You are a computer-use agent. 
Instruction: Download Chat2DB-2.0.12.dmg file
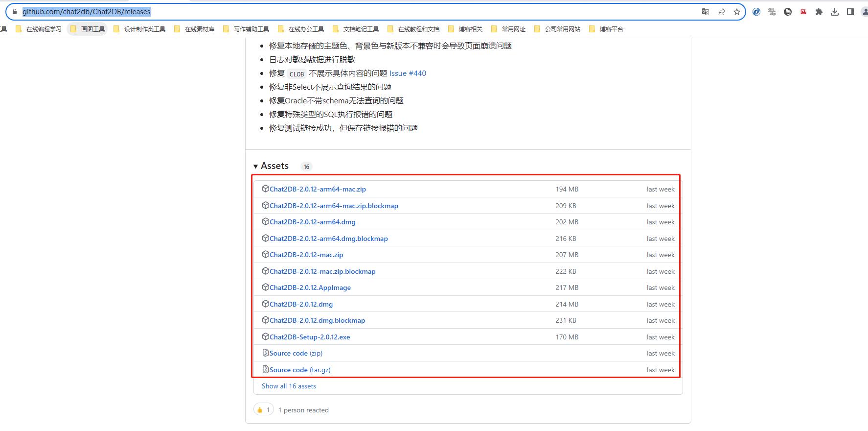301,304
